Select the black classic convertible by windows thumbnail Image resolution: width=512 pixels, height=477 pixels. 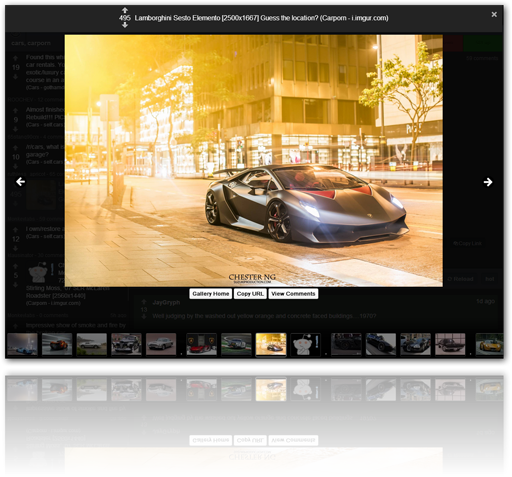[450, 344]
